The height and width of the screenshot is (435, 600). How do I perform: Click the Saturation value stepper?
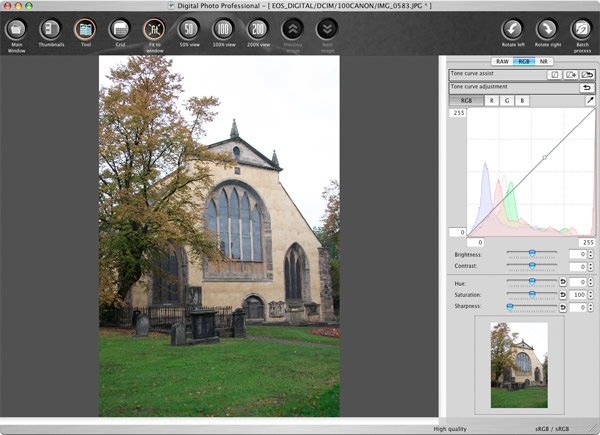(x=590, y=295)
